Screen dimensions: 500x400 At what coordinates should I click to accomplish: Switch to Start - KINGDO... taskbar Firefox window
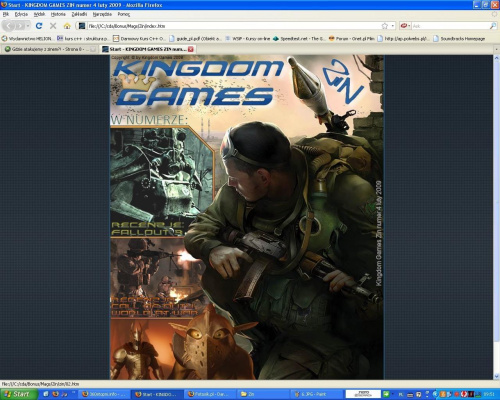(x=156, y=394)
